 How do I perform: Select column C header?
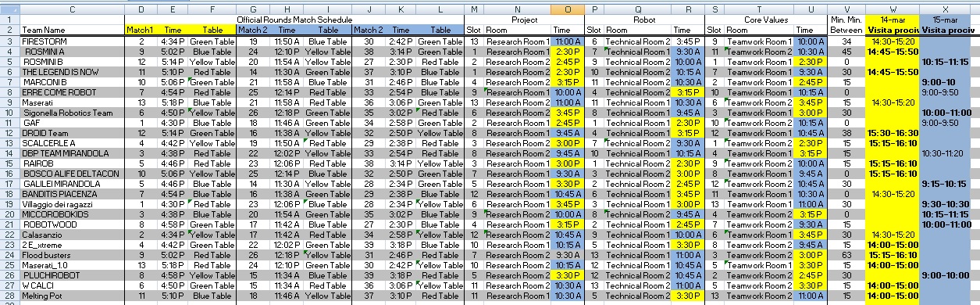(73, 9)
